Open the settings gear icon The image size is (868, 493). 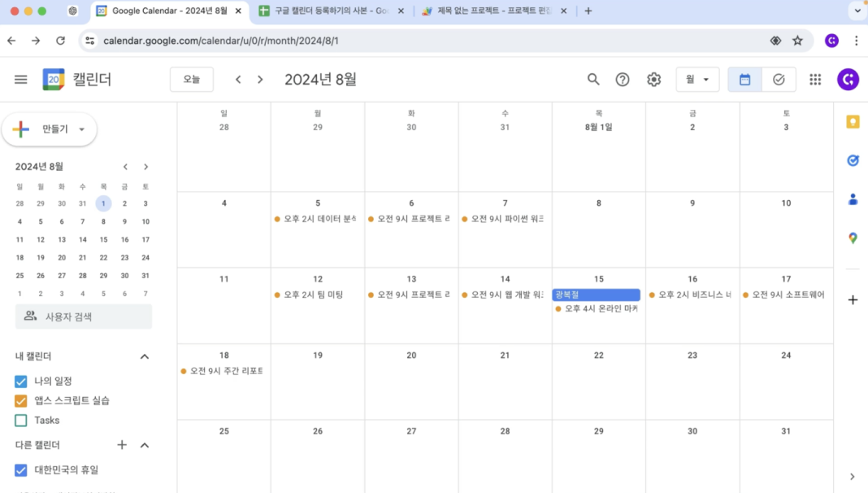coord(653,79)
